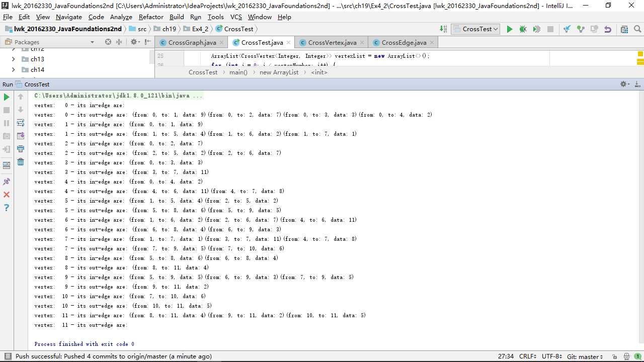The width and height of the screenshot is (644, 362).
Task: Click ch19 in navigation breadcrumb
Action: pyautogui.click(x=165, y=29)
